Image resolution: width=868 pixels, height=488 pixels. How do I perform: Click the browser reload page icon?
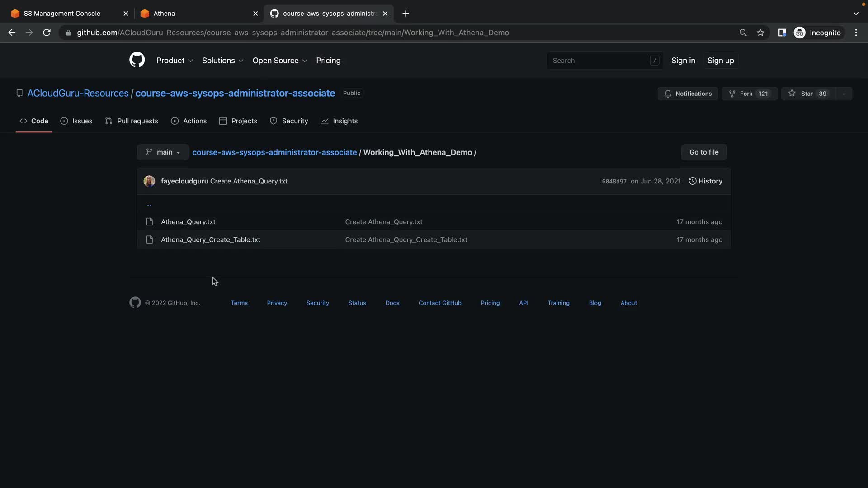click(x=47, y=33)
